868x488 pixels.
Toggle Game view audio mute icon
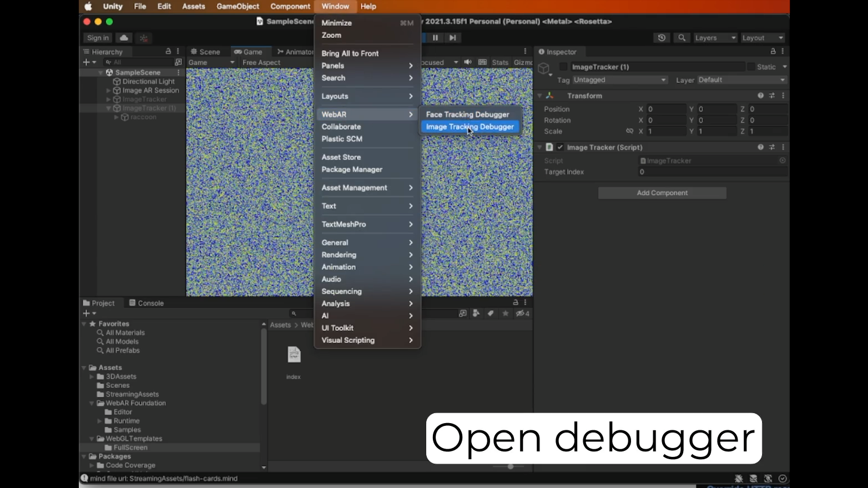(x=468, y=62)
